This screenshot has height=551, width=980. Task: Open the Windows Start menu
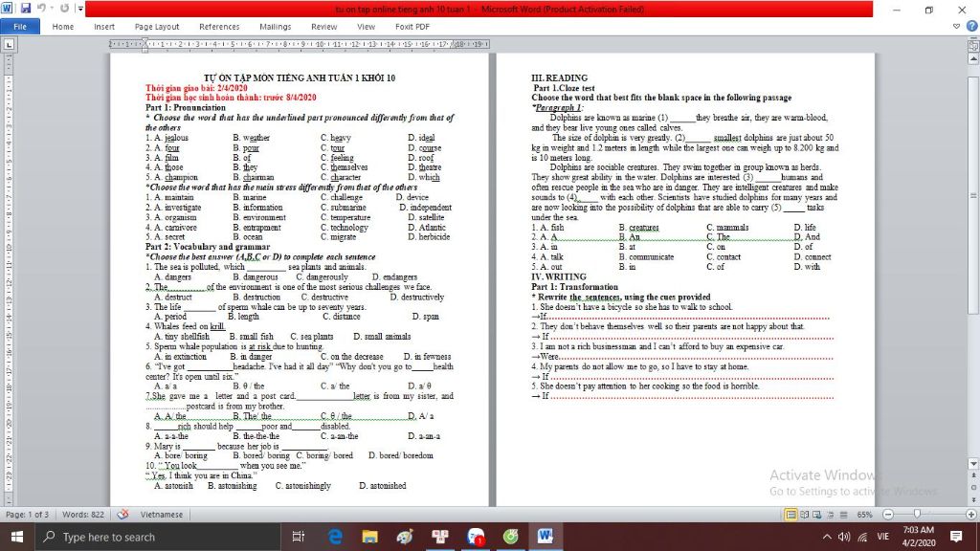17,537
